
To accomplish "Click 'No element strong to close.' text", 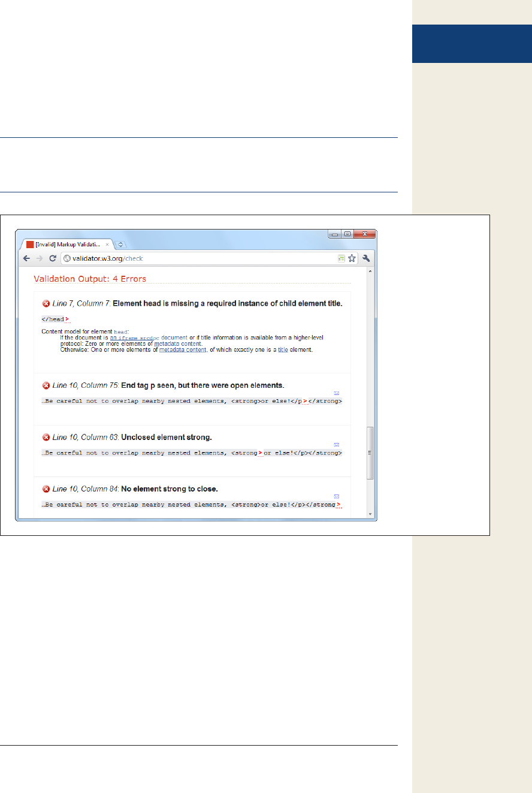I will coord(170,489).
